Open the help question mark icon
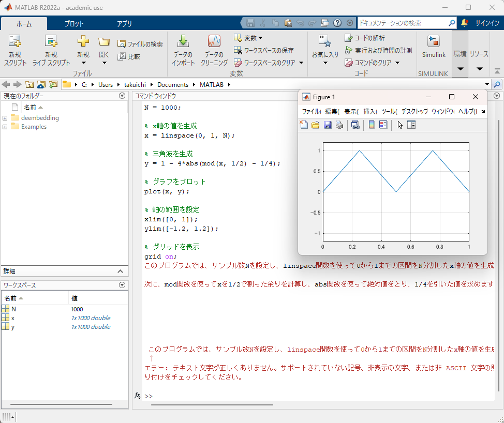504x423 pixels. pyautogui.click(x=337, y=23)
